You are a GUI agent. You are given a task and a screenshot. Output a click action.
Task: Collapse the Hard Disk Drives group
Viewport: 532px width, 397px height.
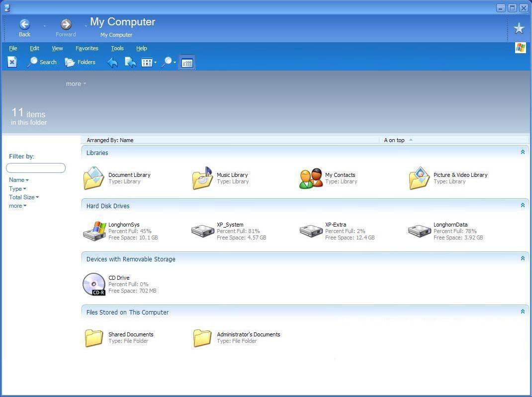point(522,205)
